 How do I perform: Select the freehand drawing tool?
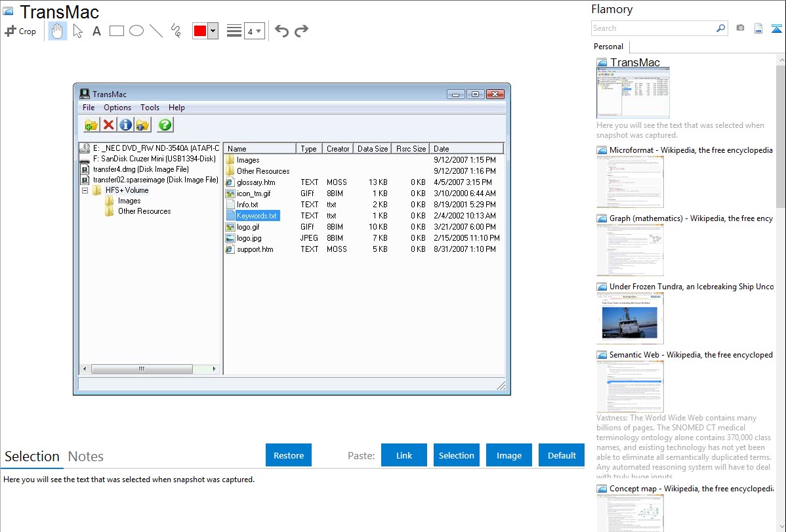[176, 31]
